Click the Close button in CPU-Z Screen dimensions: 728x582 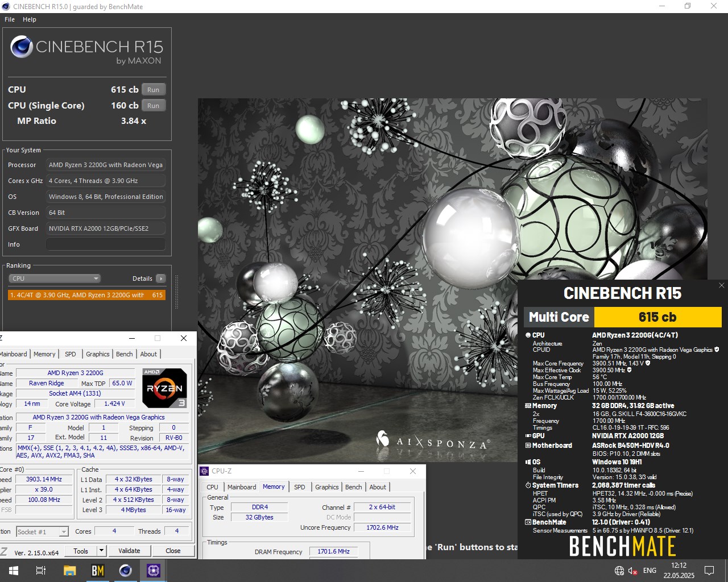pyautogui.click(x=173, y=551)
